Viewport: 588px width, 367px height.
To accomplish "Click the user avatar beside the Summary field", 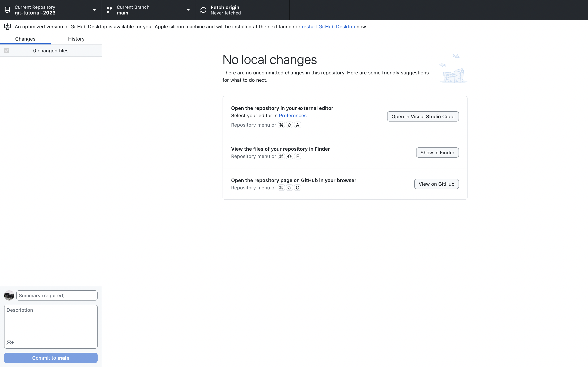I will (x=9, y=295).
